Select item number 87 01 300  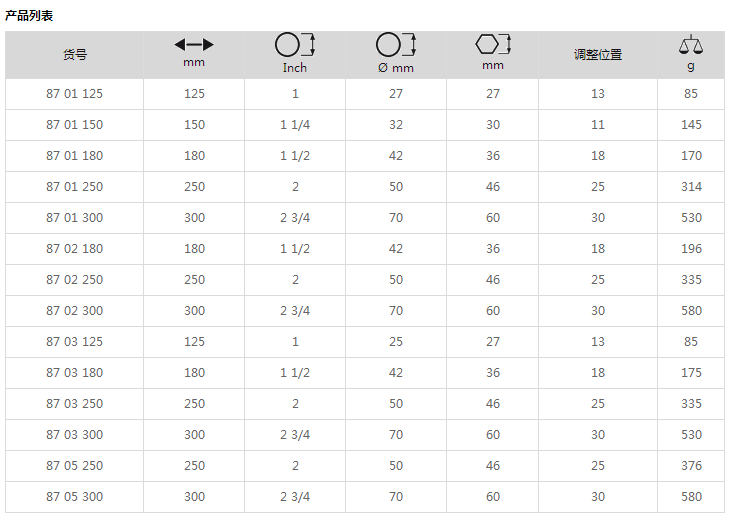74,217
